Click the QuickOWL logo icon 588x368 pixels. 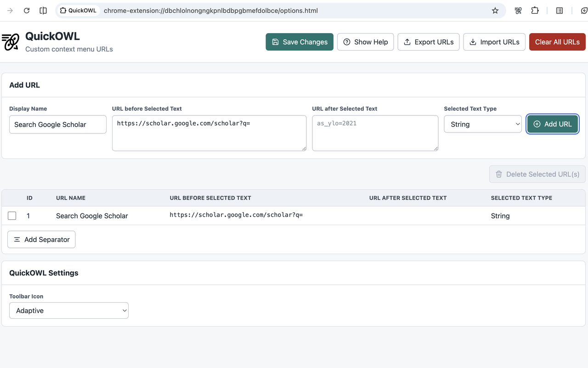[11, 42]
